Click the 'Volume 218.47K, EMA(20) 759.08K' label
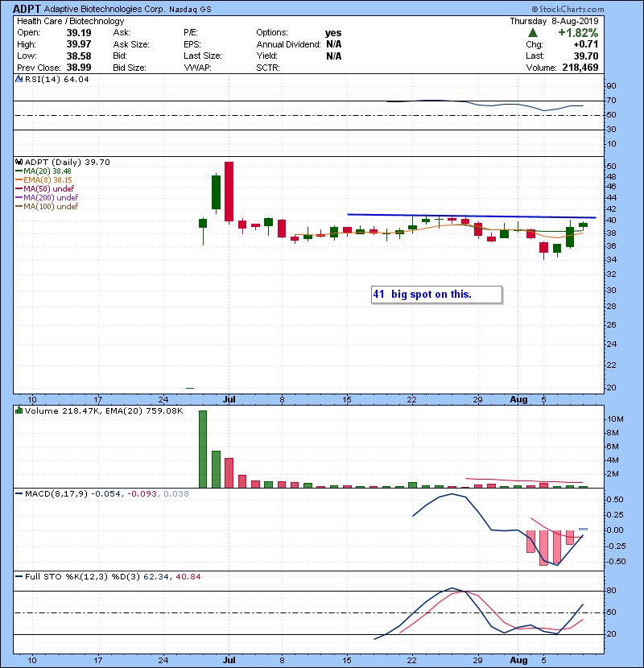The width and height of the screenshot is (644, 668). (104, 410)
